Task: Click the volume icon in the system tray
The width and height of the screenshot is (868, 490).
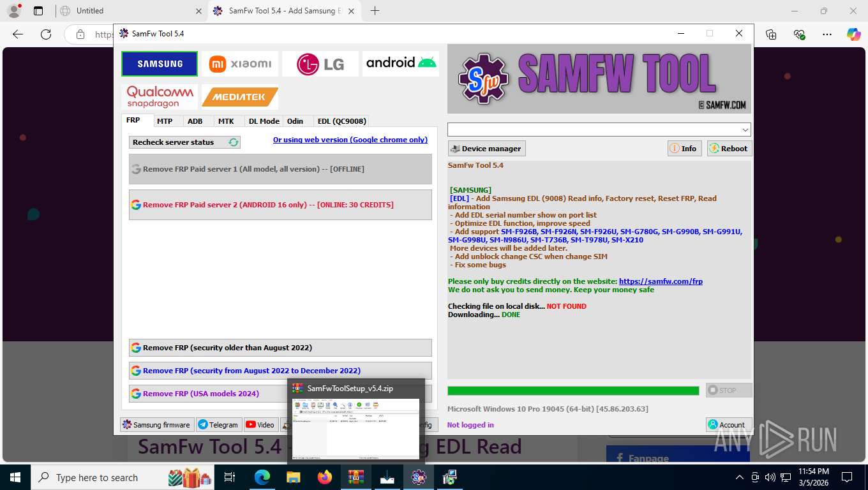Action: (771, 477)
